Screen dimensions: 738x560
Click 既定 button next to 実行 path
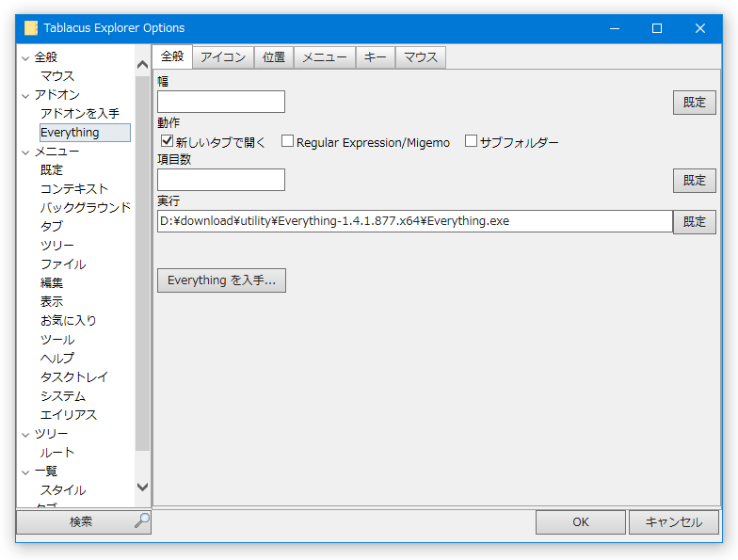(695, 222)
